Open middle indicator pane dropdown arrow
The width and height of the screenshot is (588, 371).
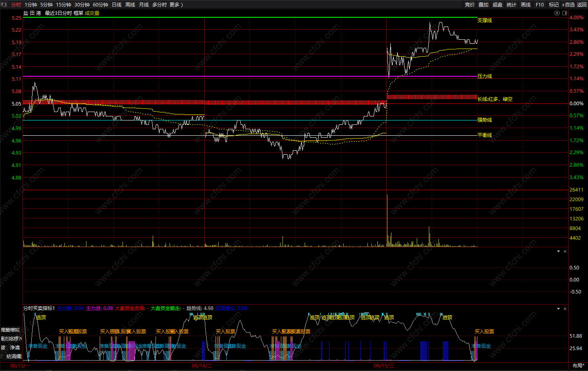[558, 251]
